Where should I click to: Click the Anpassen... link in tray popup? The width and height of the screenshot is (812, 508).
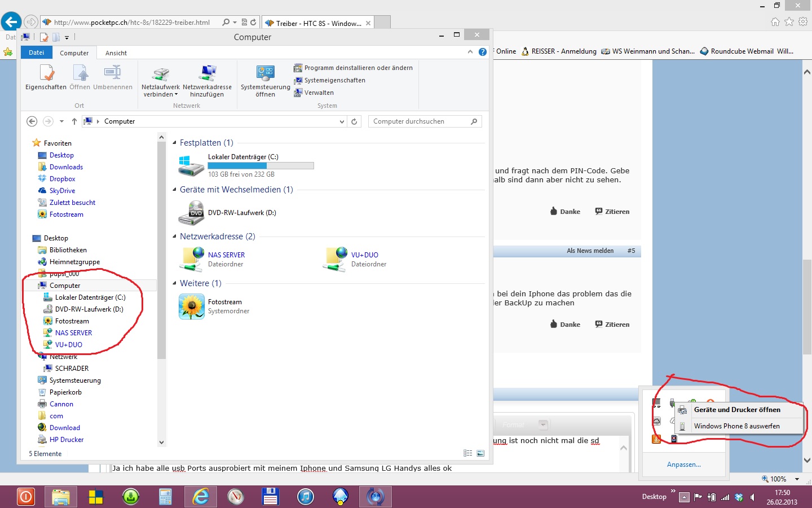pyautogui.click(x=684, y=465)
